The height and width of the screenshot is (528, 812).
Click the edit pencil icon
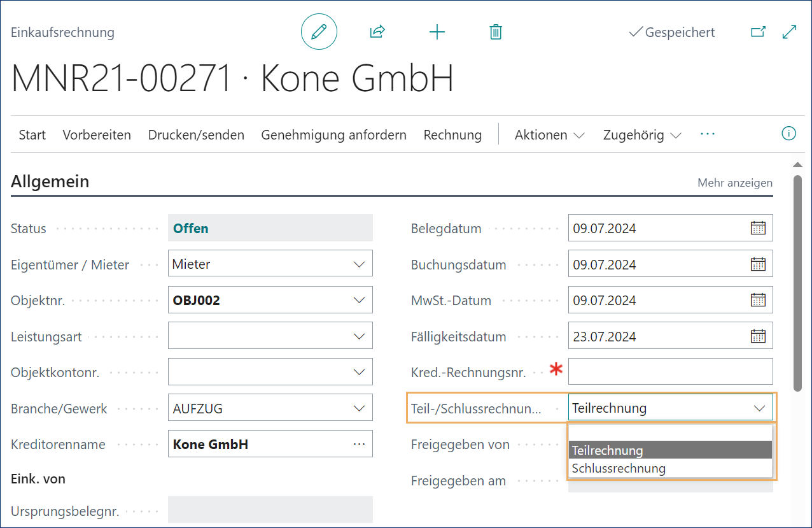[318, 31]
